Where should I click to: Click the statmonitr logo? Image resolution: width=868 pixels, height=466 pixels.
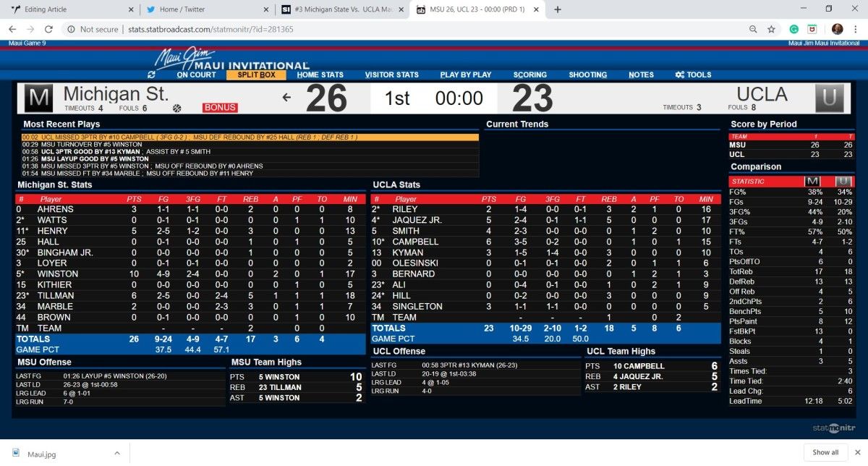[835, 428]
